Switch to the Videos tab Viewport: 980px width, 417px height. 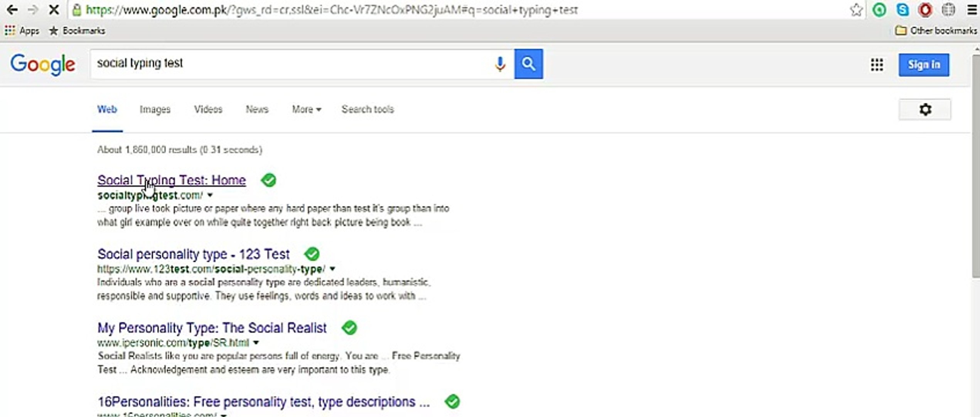(208, 110)
